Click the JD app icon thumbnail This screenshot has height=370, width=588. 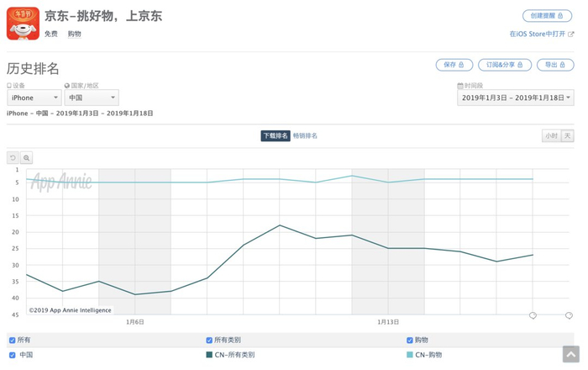[24, 24]
